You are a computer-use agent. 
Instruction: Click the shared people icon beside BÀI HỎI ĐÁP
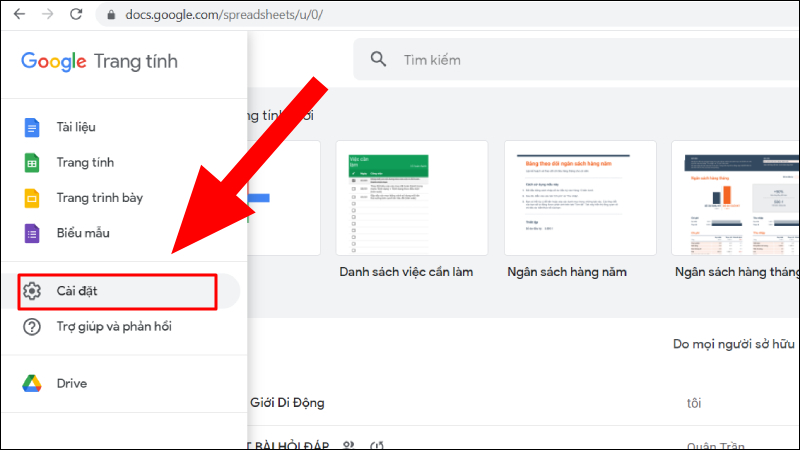(x=348, y=445)
